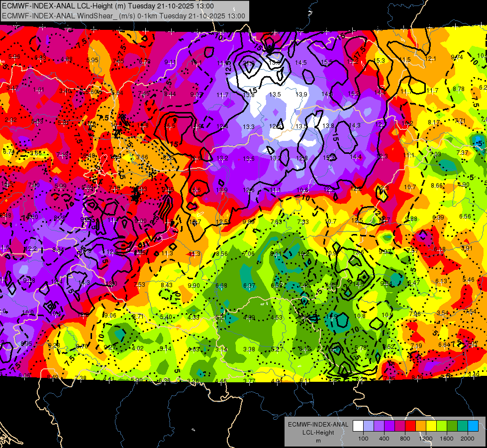Click the LCL-Height title line at top

coord(108,6)
